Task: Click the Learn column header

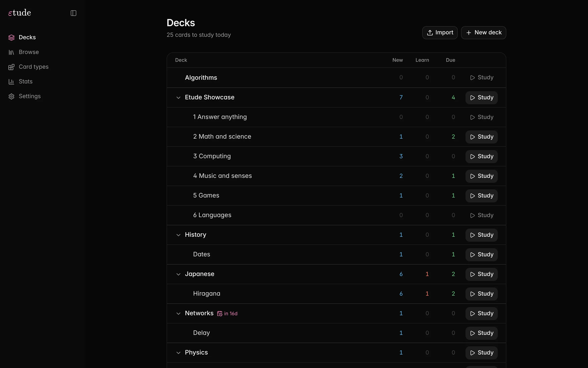Action: [x=422, y=60]
